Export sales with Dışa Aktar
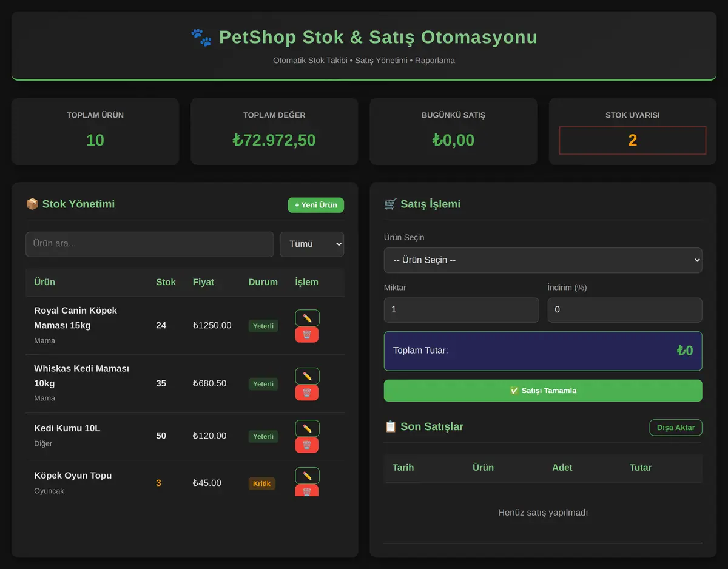This screenshot has height=569, width=728. click(676, 428)
